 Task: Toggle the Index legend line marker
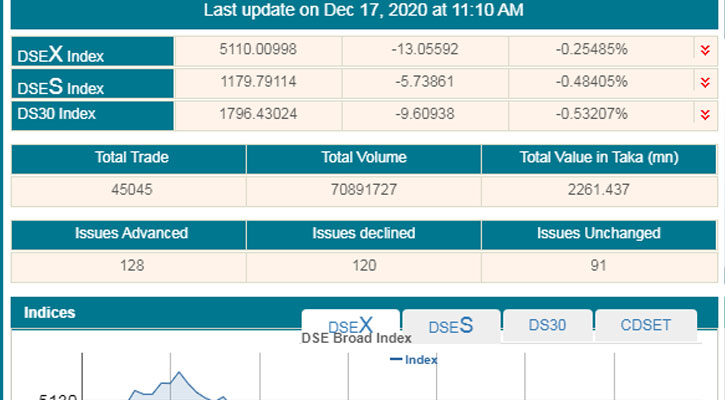click(x=395, y=359)
